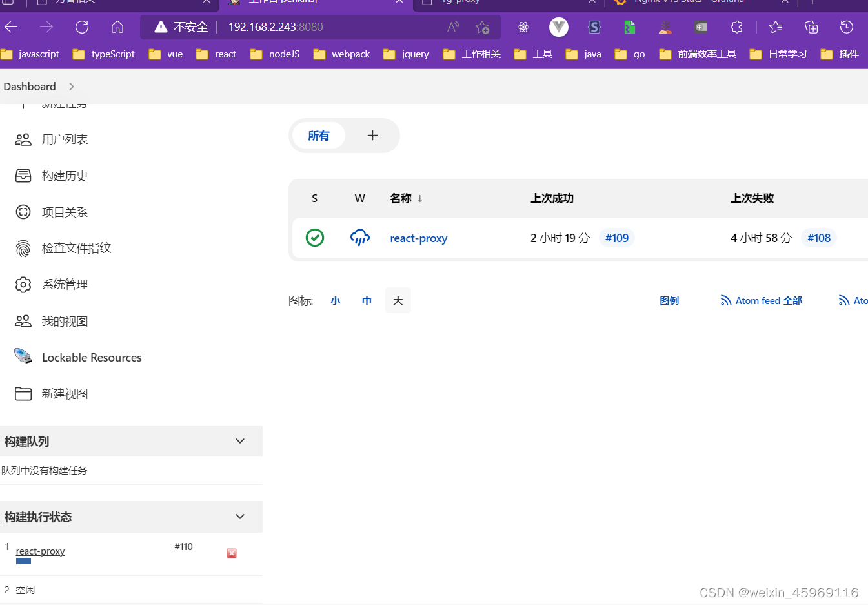Open running build #110 link
868x605 pixels.
[183, 547]
